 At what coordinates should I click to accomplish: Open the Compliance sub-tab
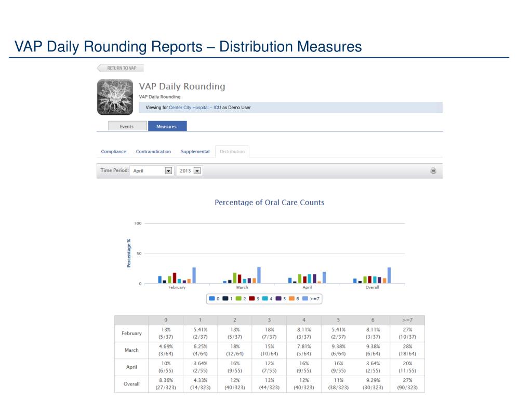click(113, 152)
